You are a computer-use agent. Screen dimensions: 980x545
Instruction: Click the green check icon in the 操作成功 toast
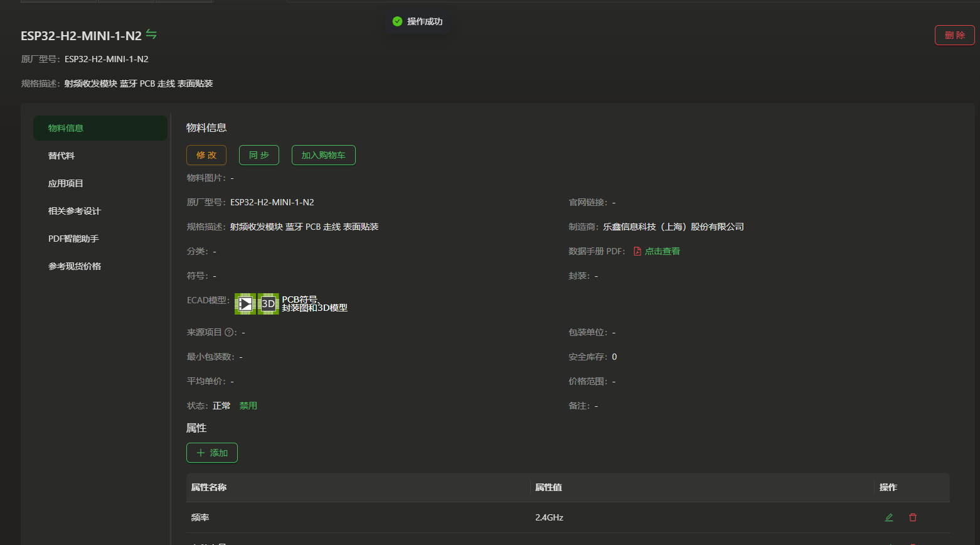[397, 21]
